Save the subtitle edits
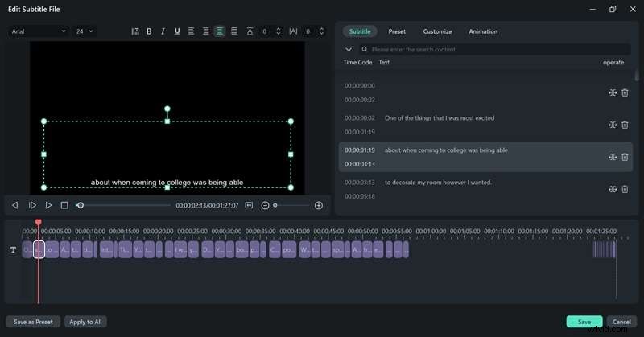Screen dimensions: 644x337 [x=584, y=322]
